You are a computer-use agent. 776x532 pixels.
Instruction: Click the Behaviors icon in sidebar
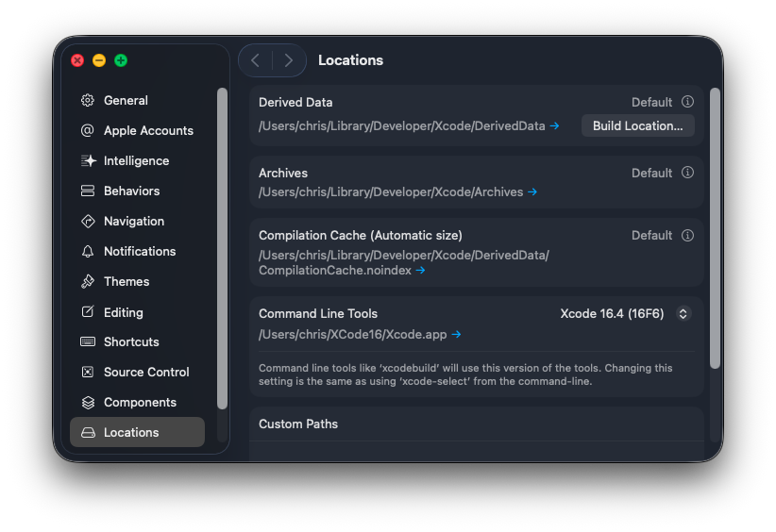coord(88,191)
